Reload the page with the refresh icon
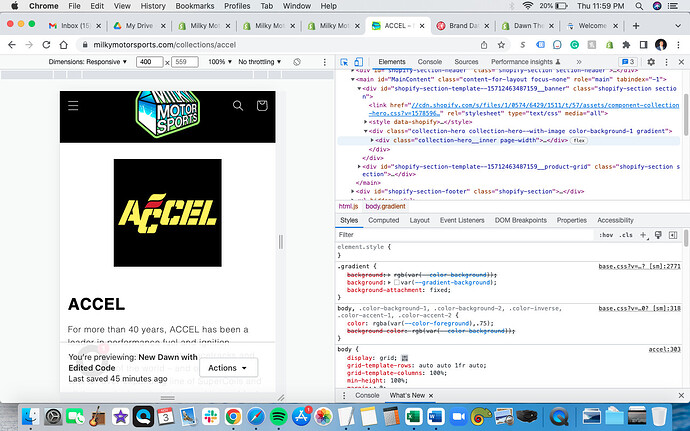 pyautogui.click(x=46, y=45)
